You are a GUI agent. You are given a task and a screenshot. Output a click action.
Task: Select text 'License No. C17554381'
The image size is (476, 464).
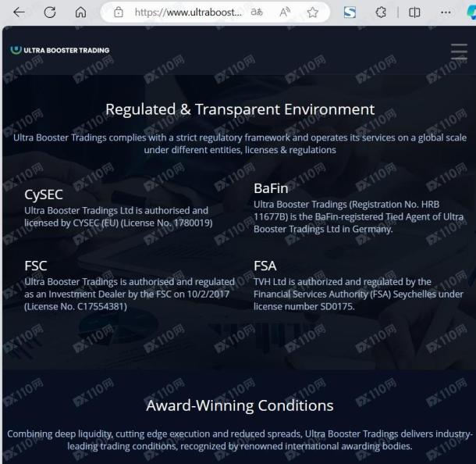tap(76, 306)
